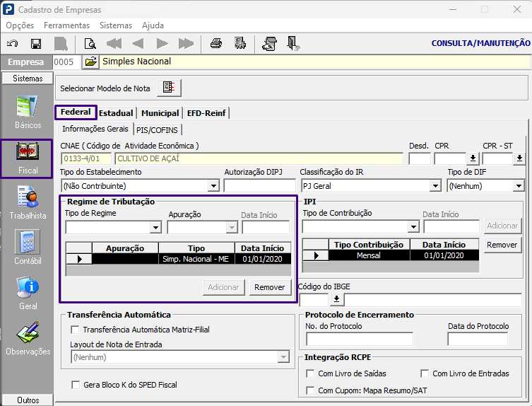Open the Ajuda menu
This screenshot has width=532, height=406.
[x=153, y=25]
